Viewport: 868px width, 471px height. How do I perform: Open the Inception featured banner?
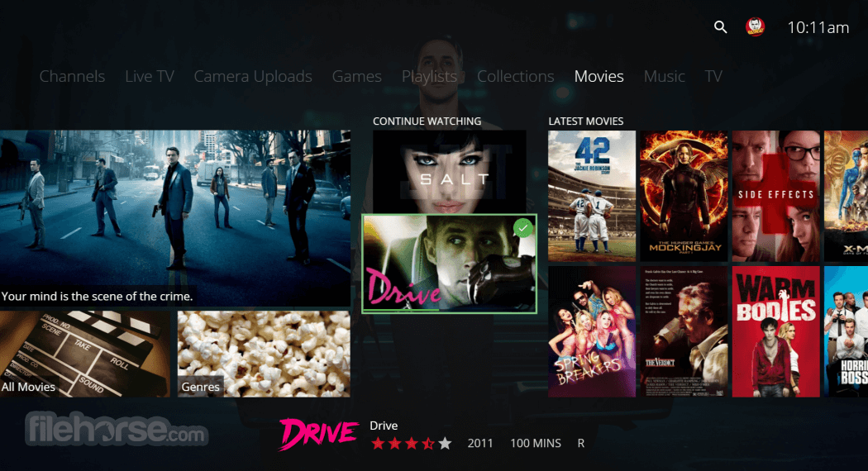[x=175, y=218]
